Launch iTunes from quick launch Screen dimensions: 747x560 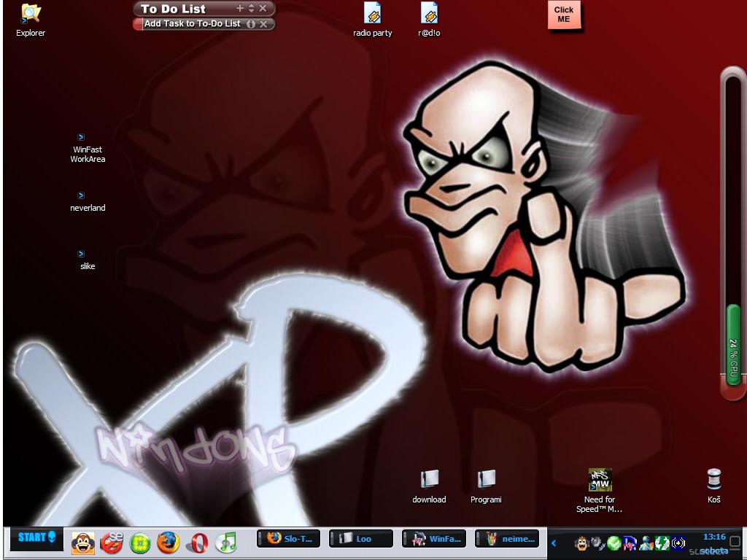point(226,542)
